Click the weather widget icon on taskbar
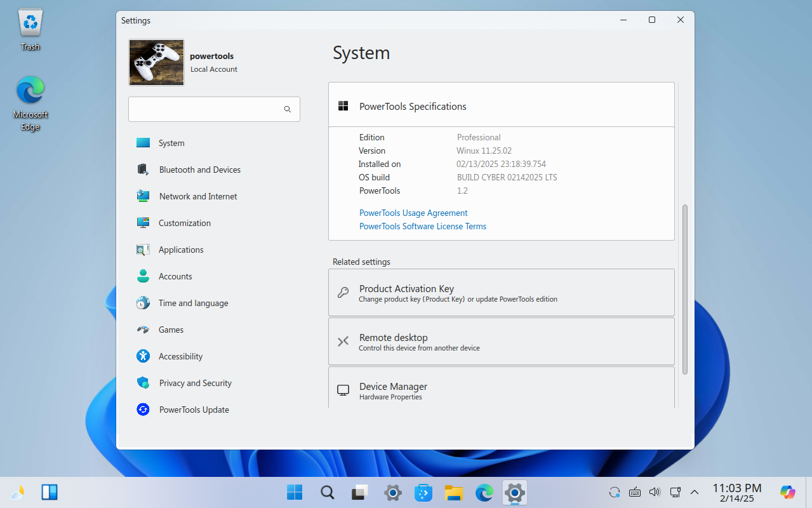Screen dimensions: 812x508 pos(17,492)
